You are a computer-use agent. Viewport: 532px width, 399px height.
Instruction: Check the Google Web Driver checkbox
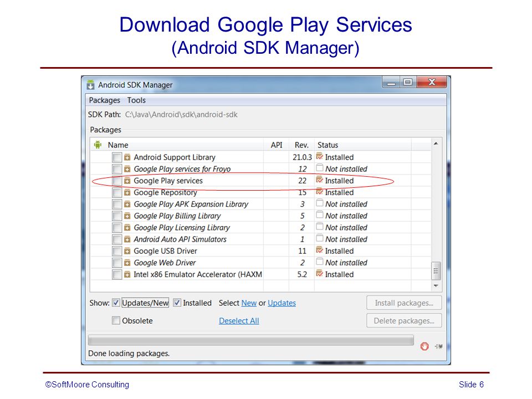click(117, 263)
